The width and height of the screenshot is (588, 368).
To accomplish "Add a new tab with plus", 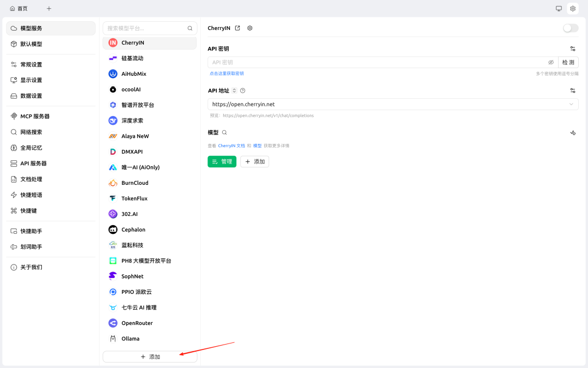I will point(49,9).
